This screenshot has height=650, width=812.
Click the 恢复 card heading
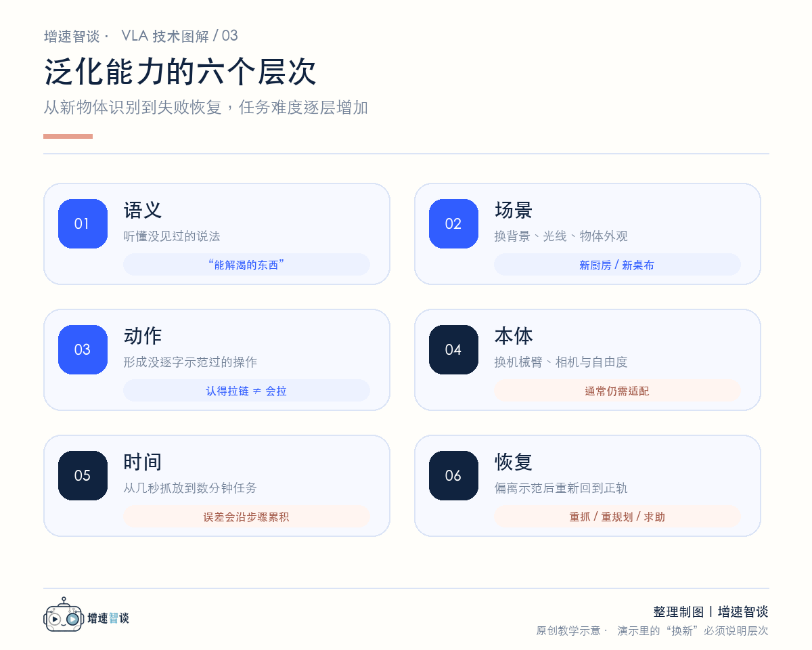[514, 462]
